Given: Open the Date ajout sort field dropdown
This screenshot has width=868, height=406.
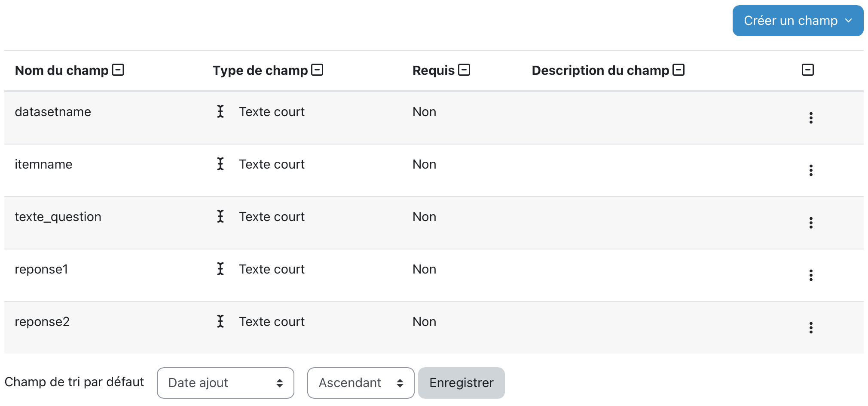Looking at the screenshot, I should tap(225, 383).
